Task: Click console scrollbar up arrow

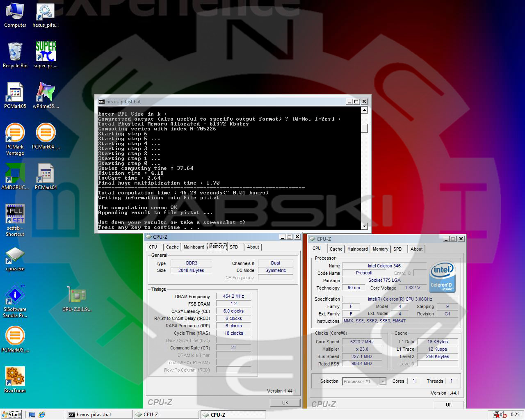Action: point(364,110)
